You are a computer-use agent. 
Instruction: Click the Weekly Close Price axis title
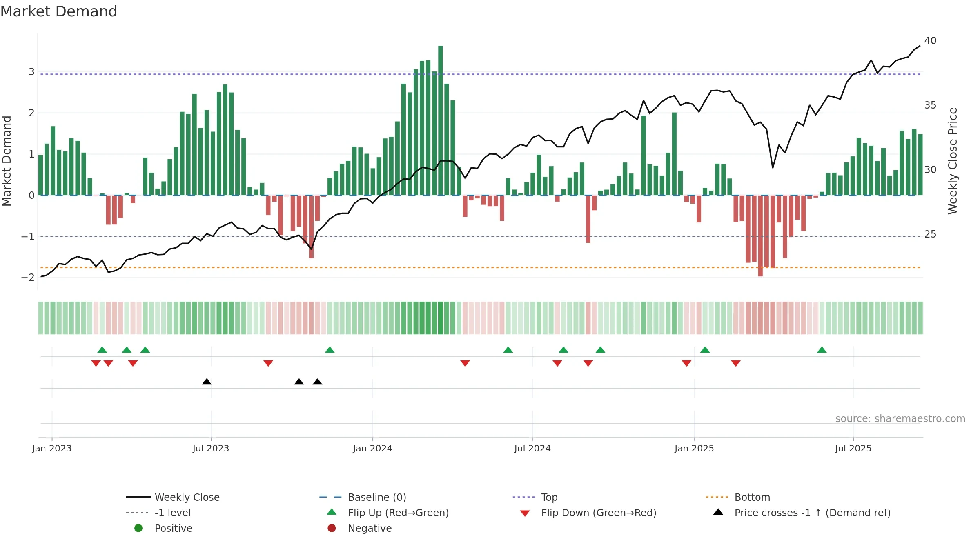click(x=953, y=161)
